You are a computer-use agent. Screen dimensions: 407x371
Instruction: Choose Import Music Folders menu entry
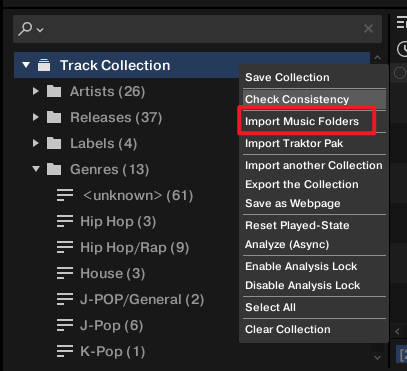tap(314, 121)
